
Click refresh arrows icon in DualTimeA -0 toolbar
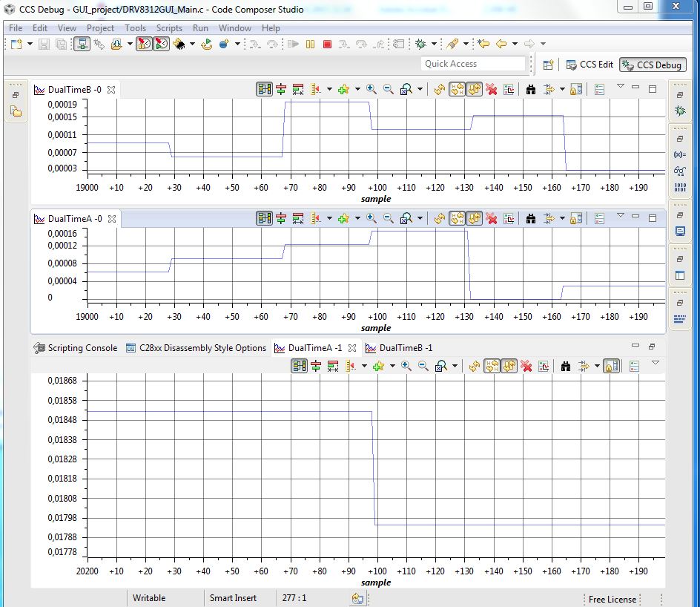tap(439, 218)
